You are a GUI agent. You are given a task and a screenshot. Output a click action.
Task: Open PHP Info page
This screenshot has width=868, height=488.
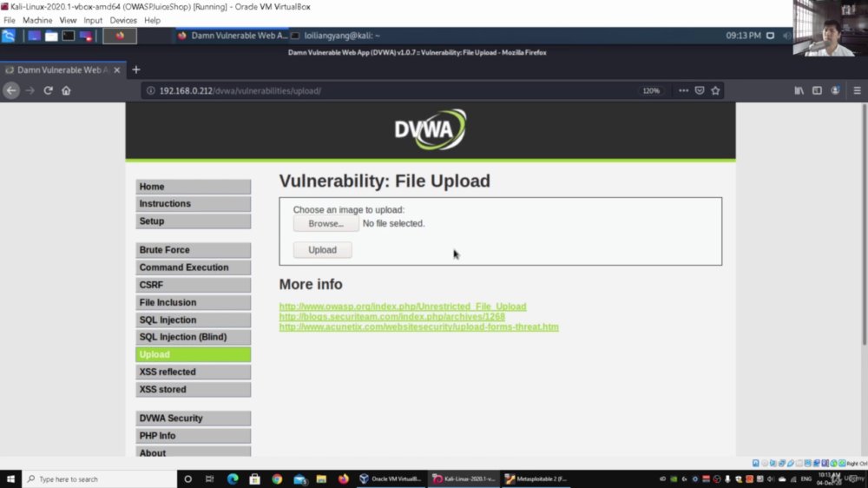194,436
